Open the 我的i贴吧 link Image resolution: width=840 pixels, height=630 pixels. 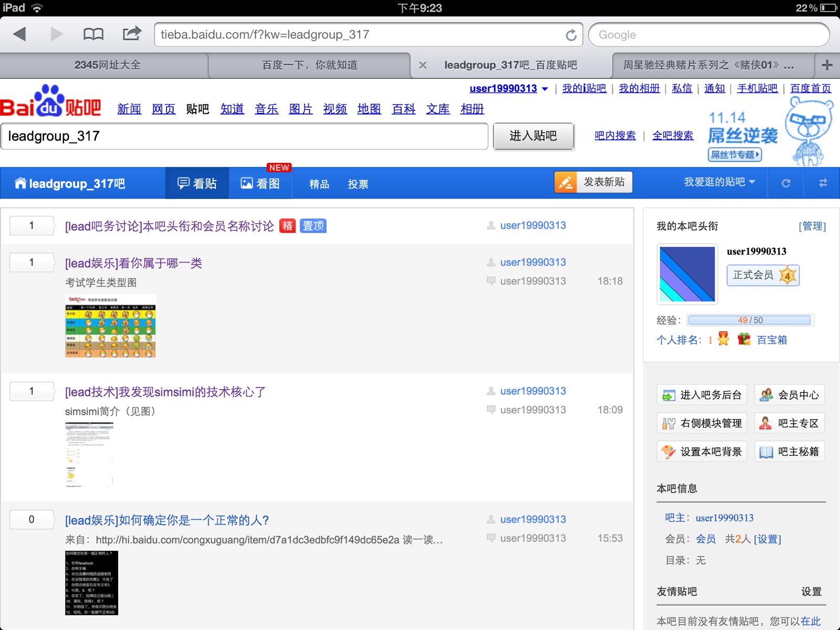click(x=584, y=88)
